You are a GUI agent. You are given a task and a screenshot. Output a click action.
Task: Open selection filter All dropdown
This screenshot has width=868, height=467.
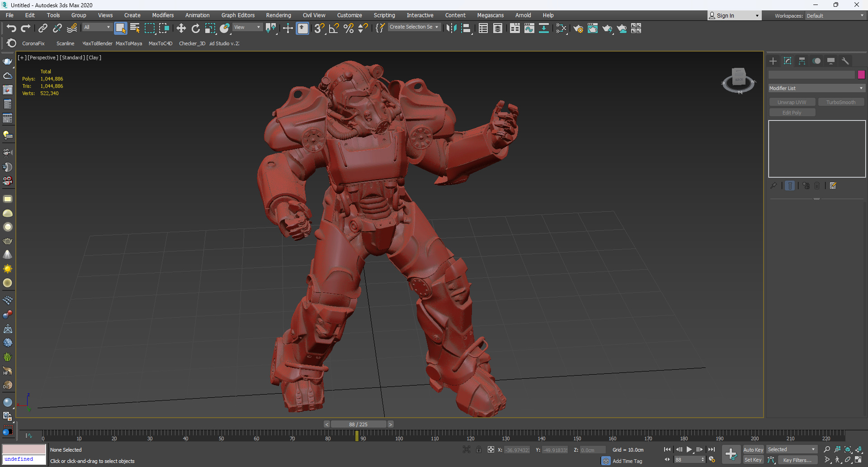[97, 27]
